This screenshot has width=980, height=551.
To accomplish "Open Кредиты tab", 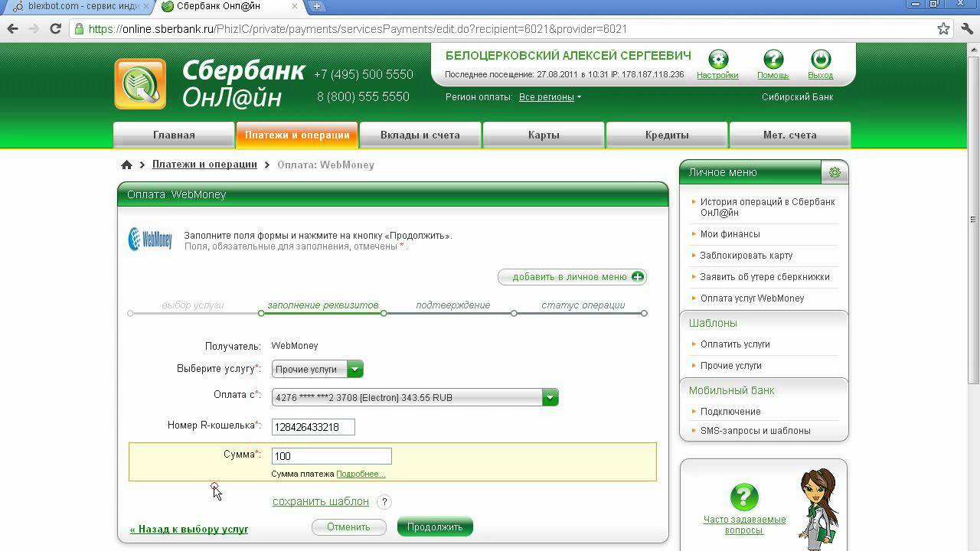I will (x=667, y=135).
